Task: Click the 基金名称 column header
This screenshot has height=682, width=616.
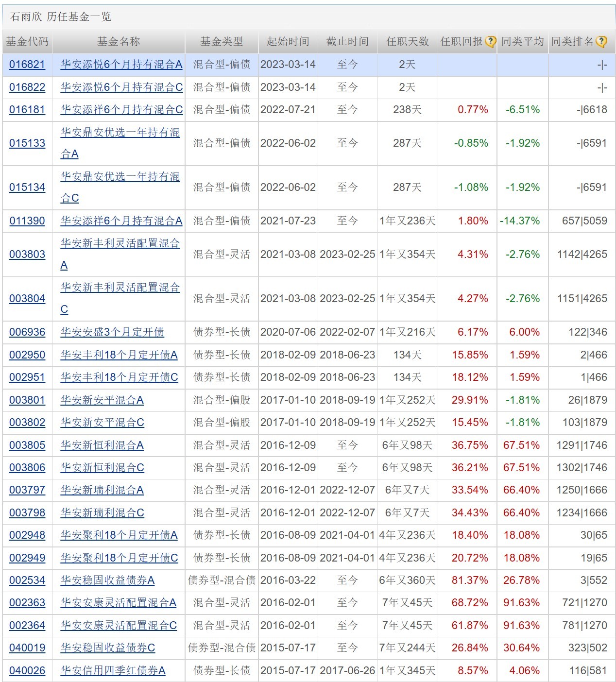Action: click(x=119, y=42)
